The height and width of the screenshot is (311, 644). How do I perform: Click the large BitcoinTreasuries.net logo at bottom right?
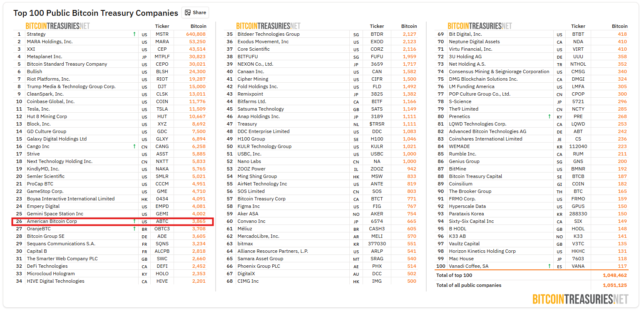pos(580,299)
